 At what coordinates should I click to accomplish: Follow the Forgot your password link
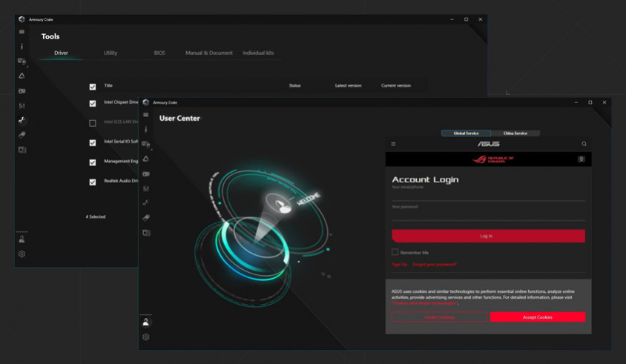tap(435, 265)
